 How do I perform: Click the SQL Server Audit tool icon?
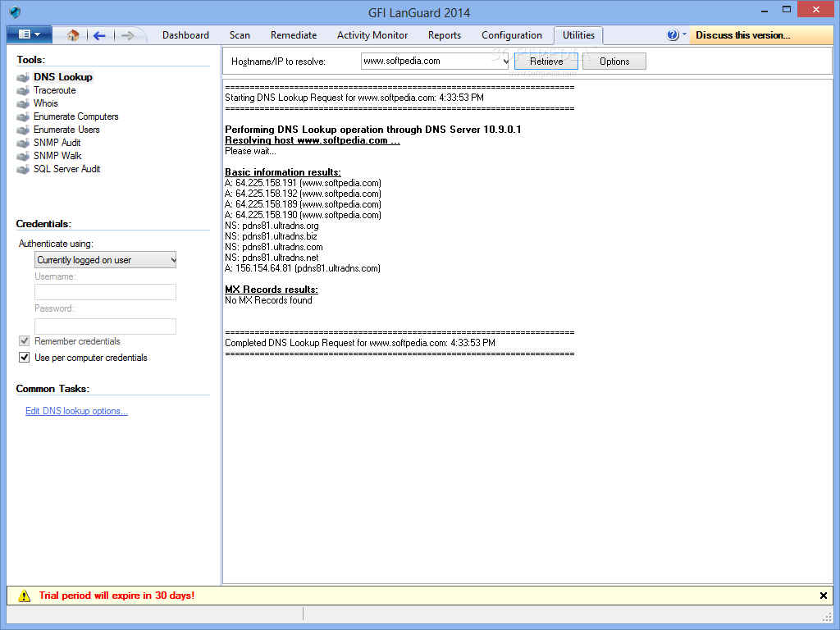tap(23, 169)
